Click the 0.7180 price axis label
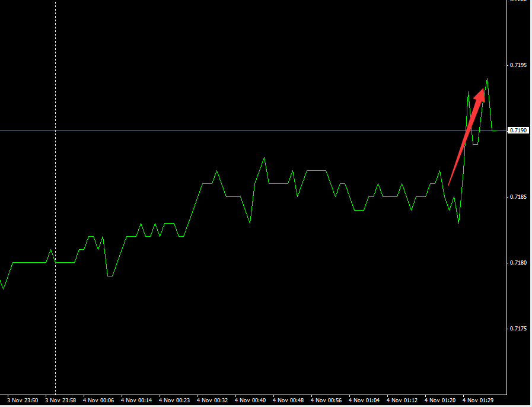Viewport: 532px width, 407px height. click(519, 262)
